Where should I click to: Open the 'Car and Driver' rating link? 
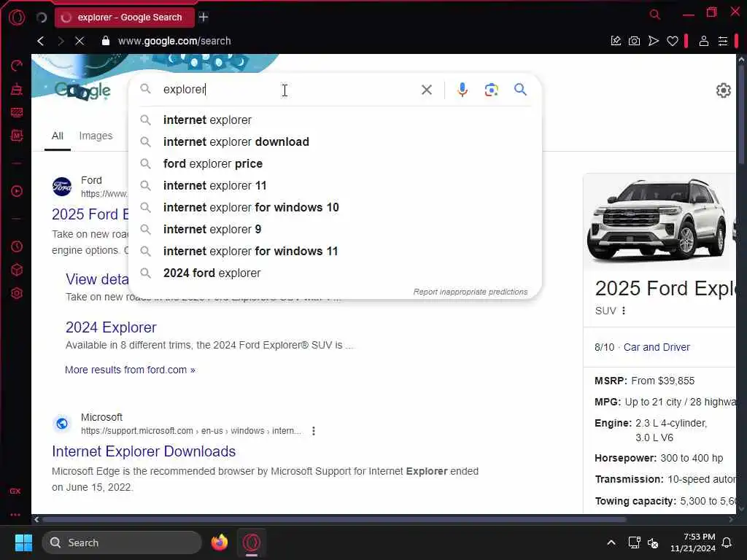coord(657,348)
